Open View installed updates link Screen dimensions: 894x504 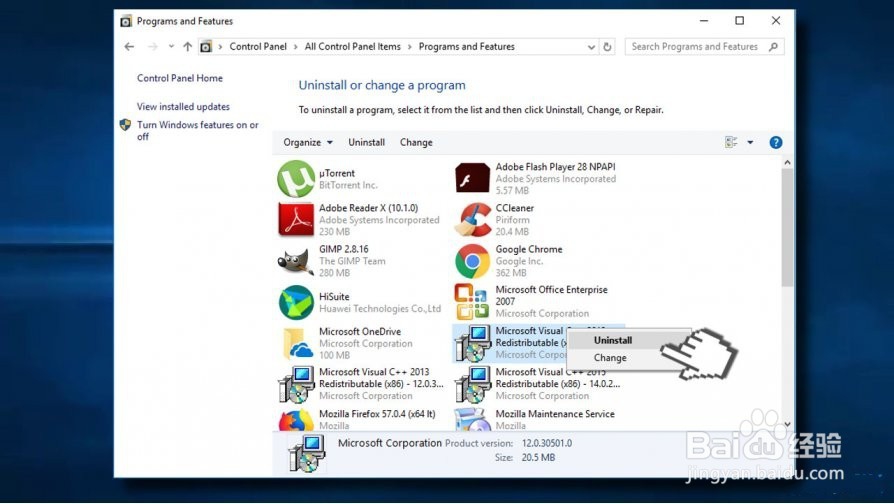[x=183, y=107]
